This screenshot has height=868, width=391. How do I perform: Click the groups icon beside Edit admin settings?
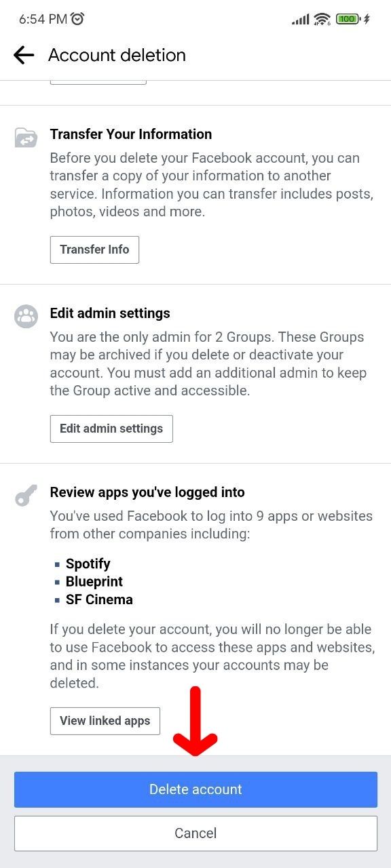[26, 317]
